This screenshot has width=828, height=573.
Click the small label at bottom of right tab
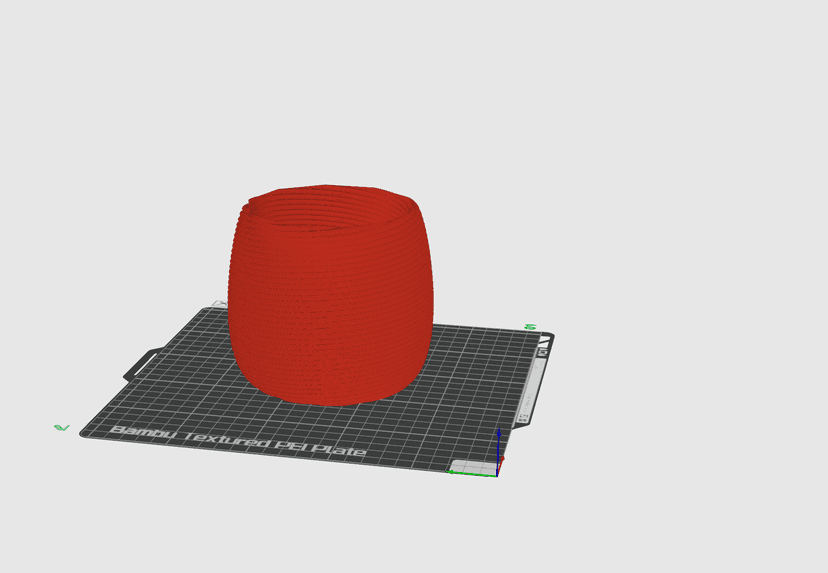[523, 418]
